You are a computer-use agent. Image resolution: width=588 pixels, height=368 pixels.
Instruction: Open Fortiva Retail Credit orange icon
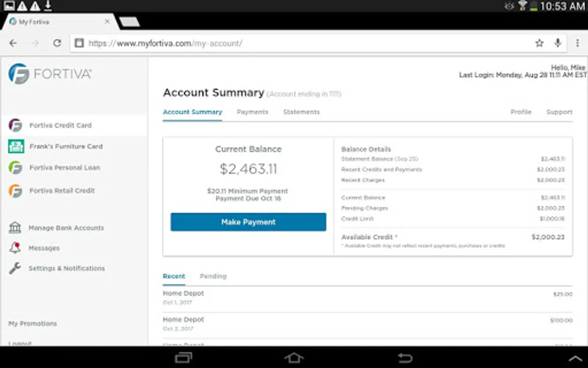(x=16, y=191)
